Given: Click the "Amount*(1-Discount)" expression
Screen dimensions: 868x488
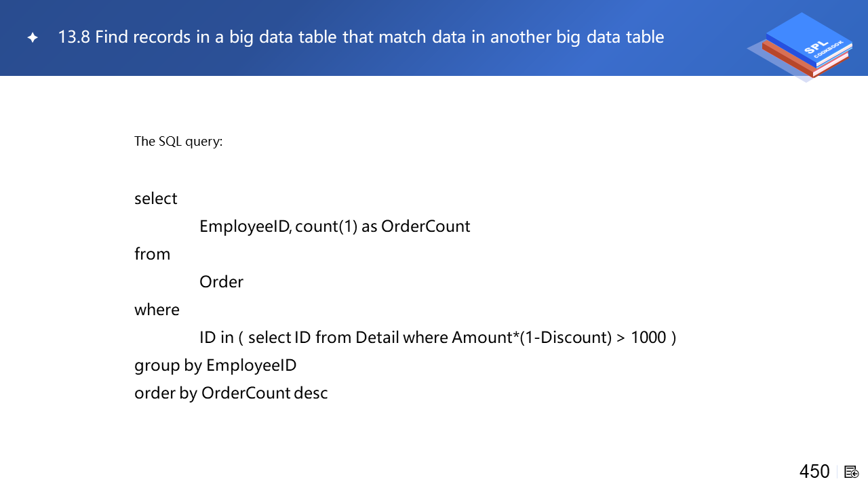Looking at the screenshot, I should tap(532, 338).
